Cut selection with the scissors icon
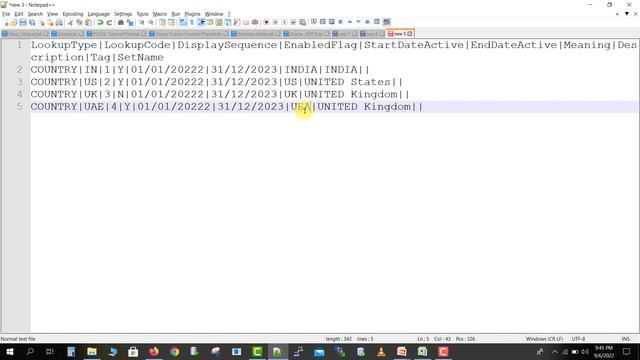This screenshot has width=640, height=360. pyautogui.click(x=70, y=22)
